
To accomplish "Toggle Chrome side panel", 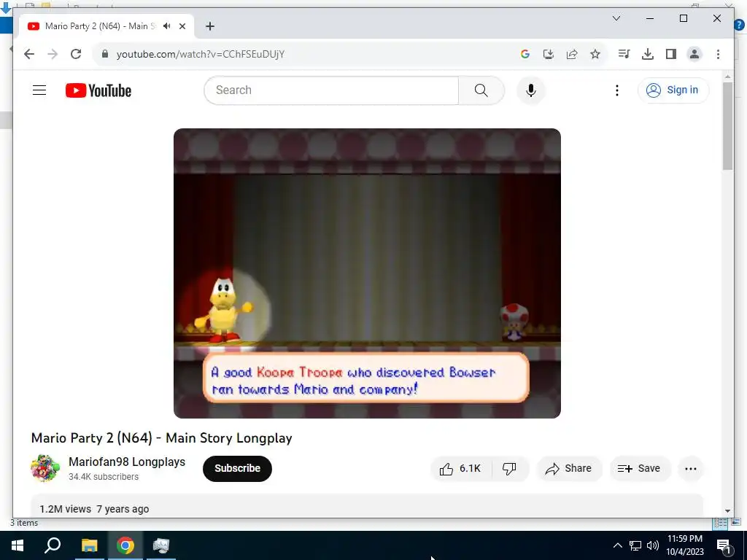I will click(x=671, y=54).
